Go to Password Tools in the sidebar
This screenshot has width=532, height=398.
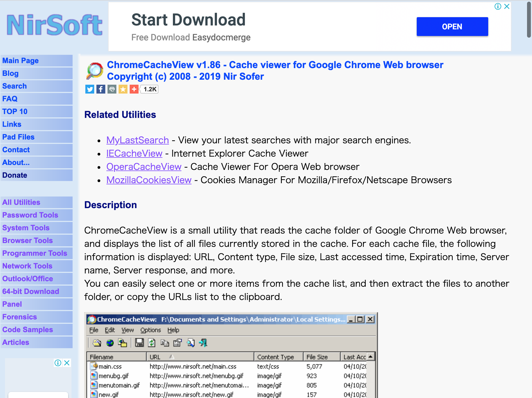click(30, 215)
